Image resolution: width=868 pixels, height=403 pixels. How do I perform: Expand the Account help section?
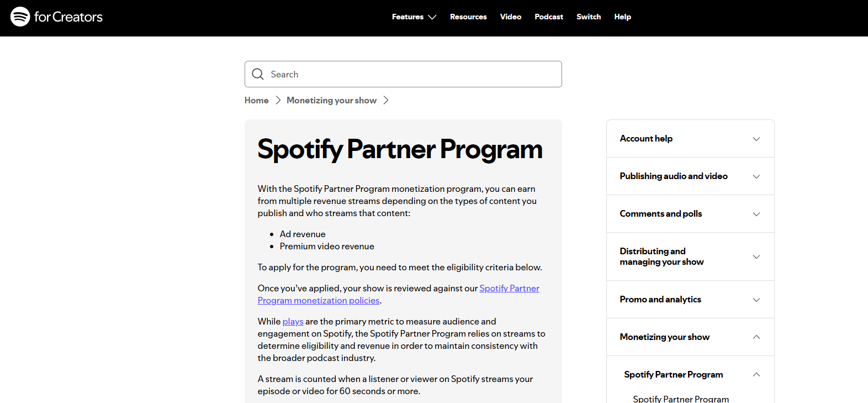(x=690, y=139)
